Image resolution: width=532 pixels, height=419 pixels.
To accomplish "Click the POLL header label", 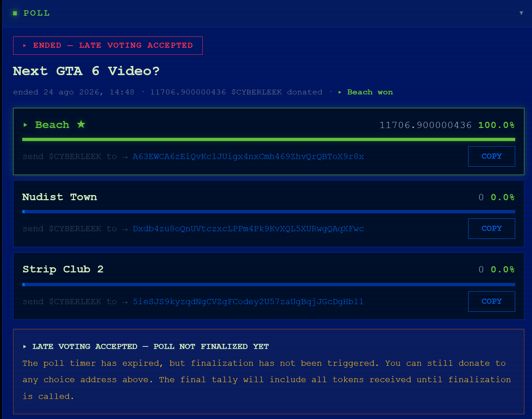I will click(36, 13).
